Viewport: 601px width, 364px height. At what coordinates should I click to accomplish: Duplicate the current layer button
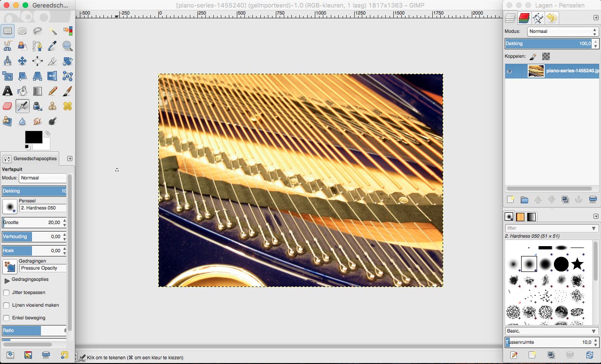tap(565, 200)
